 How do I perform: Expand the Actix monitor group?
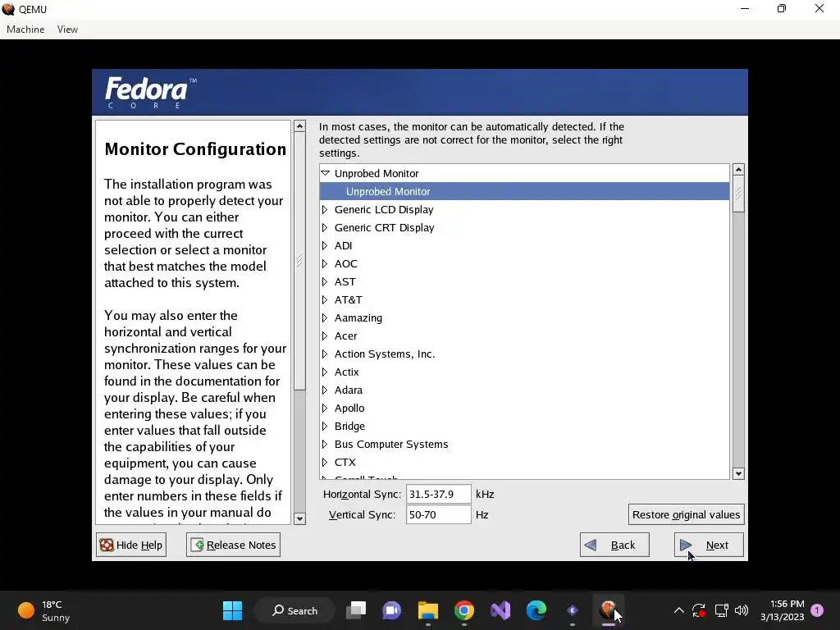pos(325,372)
